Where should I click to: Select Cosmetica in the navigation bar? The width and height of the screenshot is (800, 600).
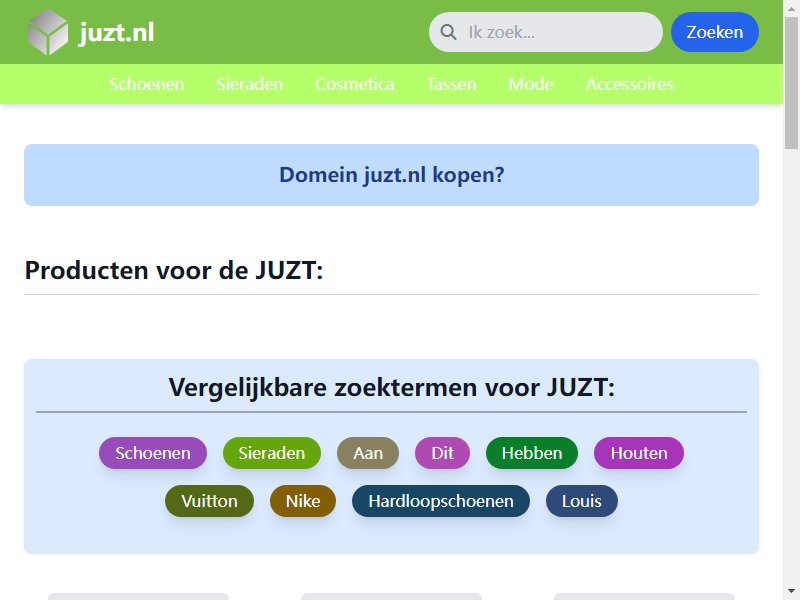[x=355, y=84]
